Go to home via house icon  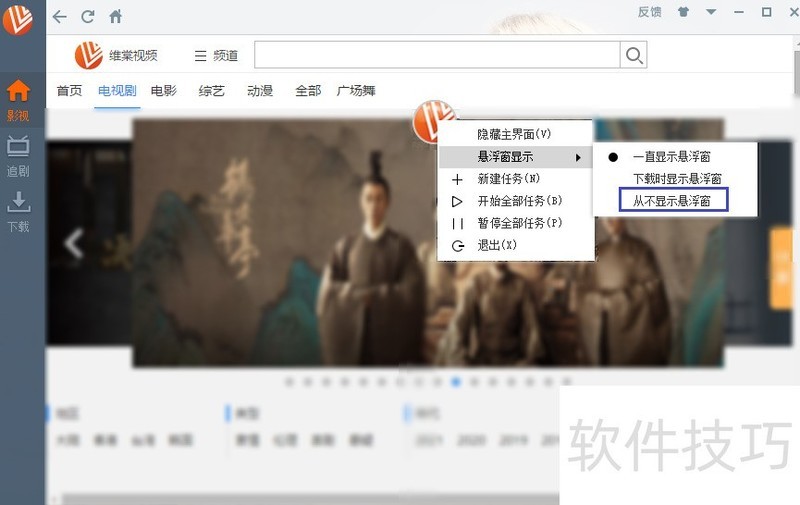(x=116, y=16)
